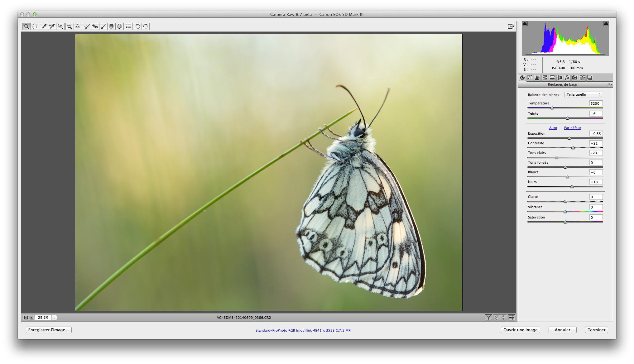Screen dimensions: 634x364
Task: Toggle highlight clipping warning in histogram
Action: click(606, 24)
